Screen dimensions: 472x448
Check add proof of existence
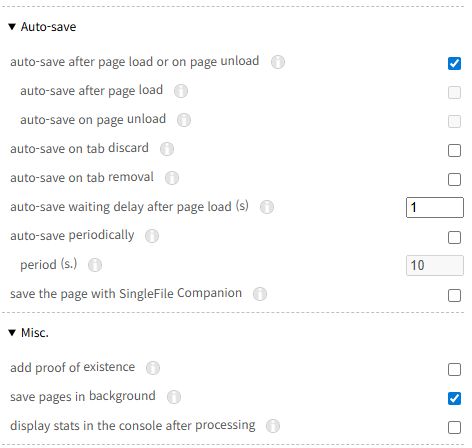(x=454, y=369)
